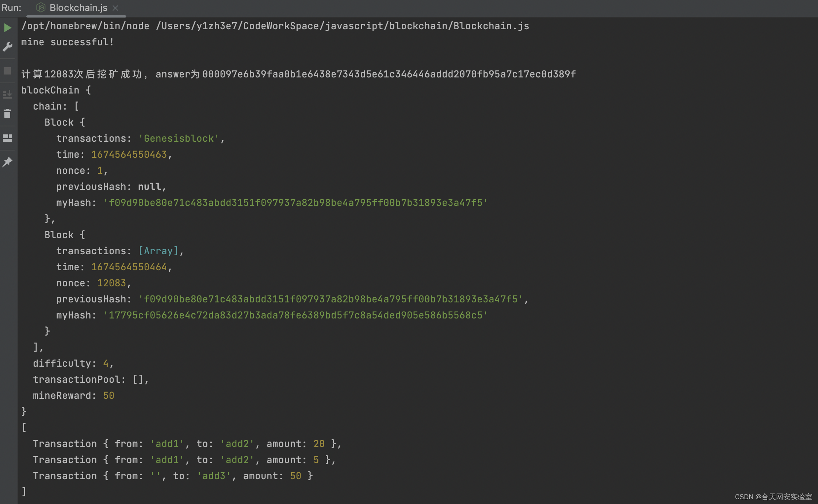This screenshot has width=818, height=504.
Task: Click time value 1674564550464
Action: (129, 267)
